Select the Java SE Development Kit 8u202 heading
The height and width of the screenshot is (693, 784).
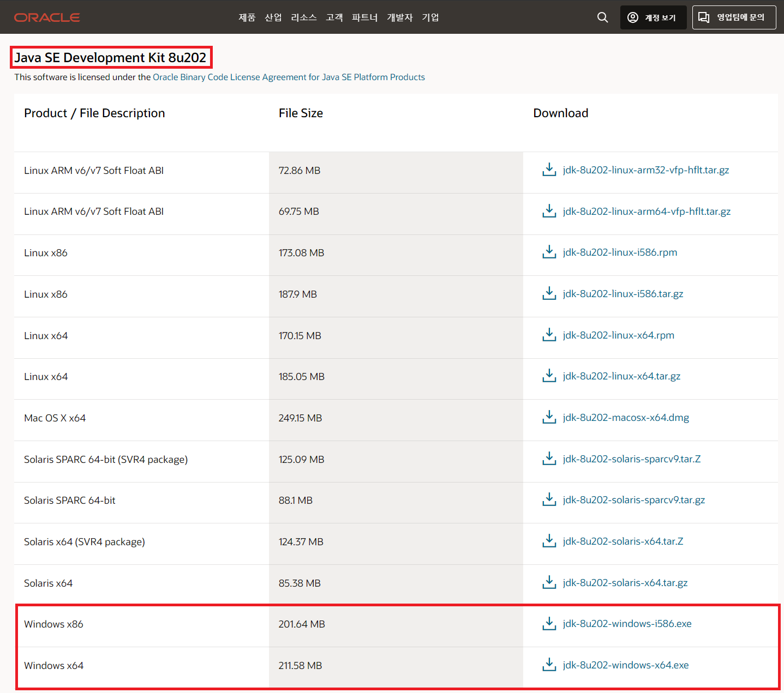pos(110,57)
